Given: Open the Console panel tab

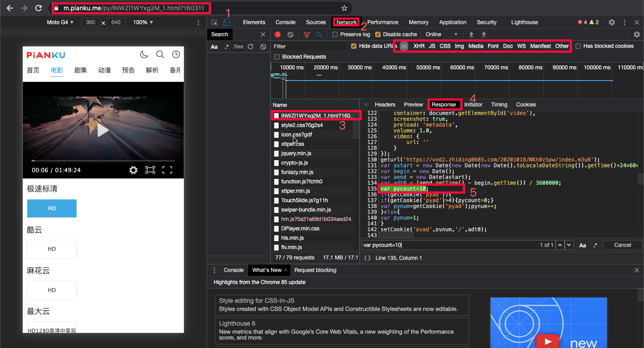Looking at the screenshot, I should 285,22.
